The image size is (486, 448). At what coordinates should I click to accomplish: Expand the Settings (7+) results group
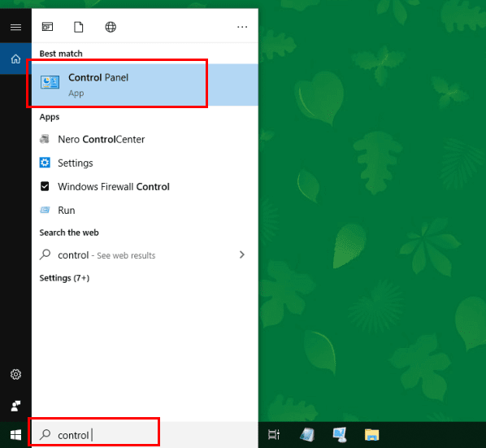(x=64, y=278)
